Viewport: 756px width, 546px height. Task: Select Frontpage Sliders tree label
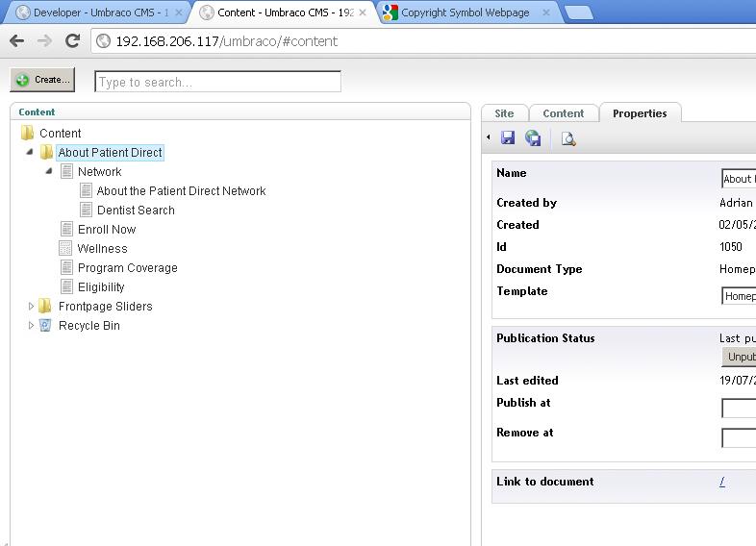(106, 307)
